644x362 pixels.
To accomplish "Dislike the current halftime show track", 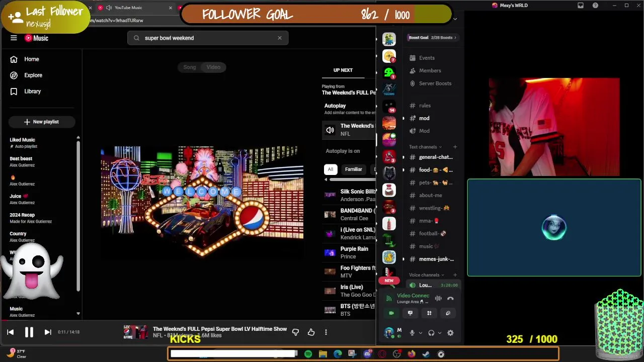I will click(x=295, y=332).
